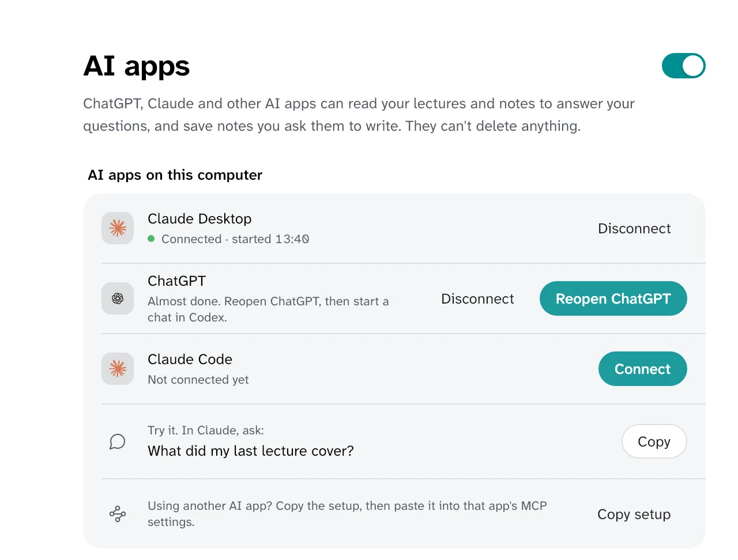738x560 pixels.
Task: Click 'AI apps on this computer' label
Action: (175, 175)
